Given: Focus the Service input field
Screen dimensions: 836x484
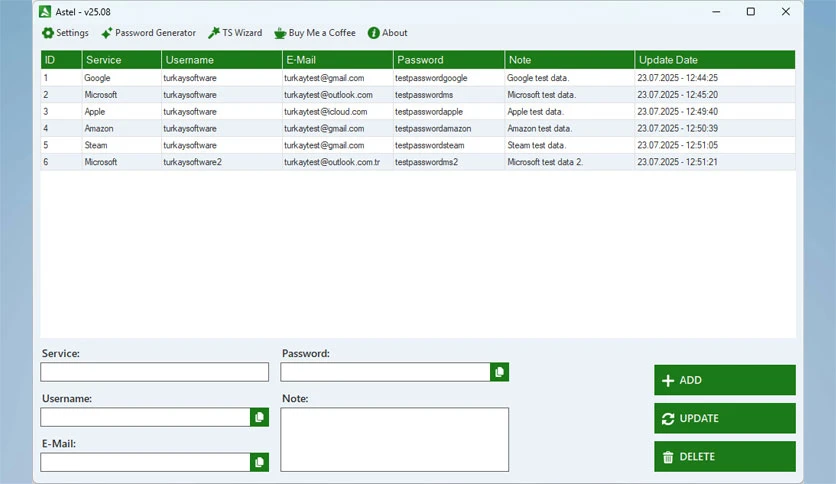Looking at the screenshot, I should pos(155,372).
